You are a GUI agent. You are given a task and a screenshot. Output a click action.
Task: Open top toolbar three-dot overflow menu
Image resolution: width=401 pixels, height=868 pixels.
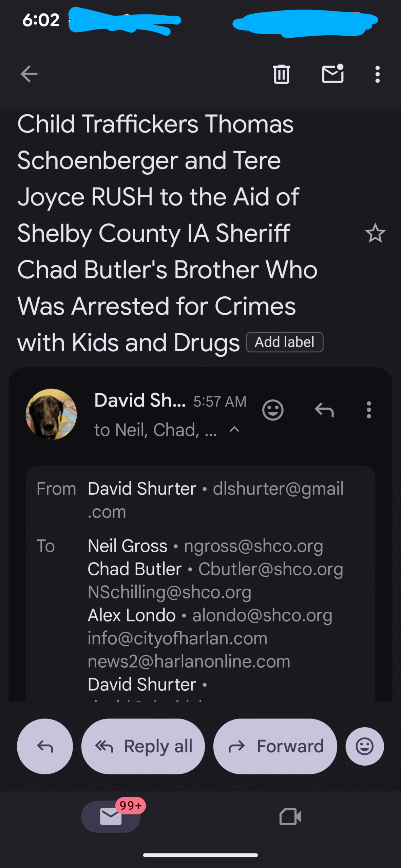(x=377, y=74)
